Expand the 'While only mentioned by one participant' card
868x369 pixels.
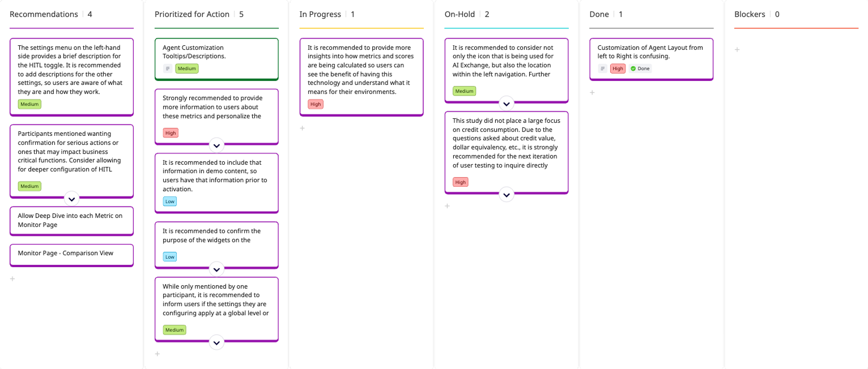tap(216, 342)
